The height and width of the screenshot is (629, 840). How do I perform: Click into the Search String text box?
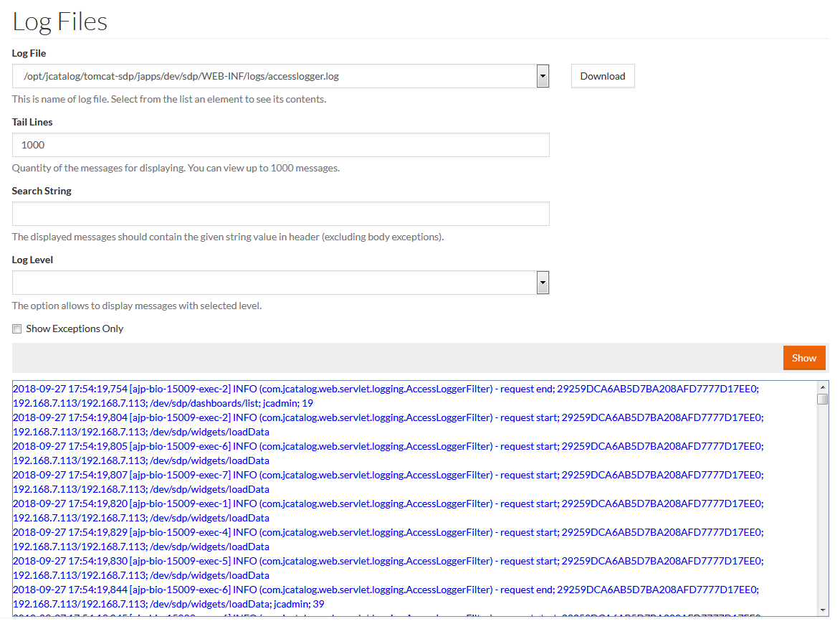[280, 214]
